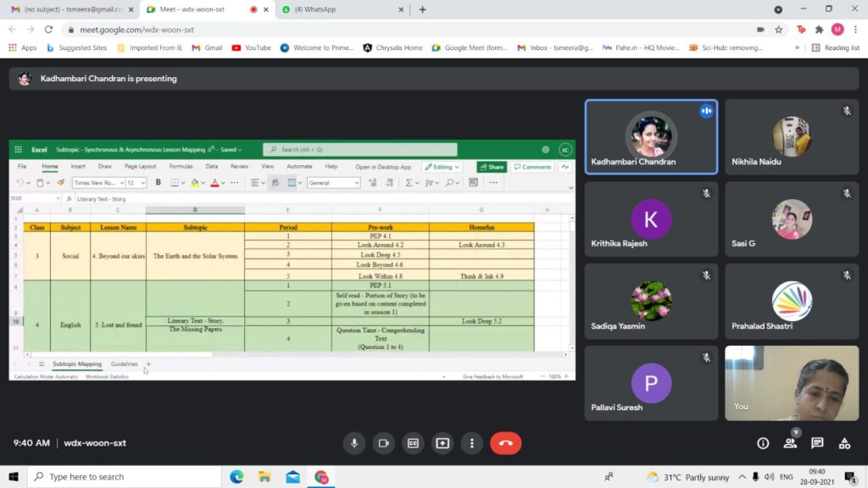Turn on closed captions
The height and width of the screenshot is (488, 868).
[413, 443]
